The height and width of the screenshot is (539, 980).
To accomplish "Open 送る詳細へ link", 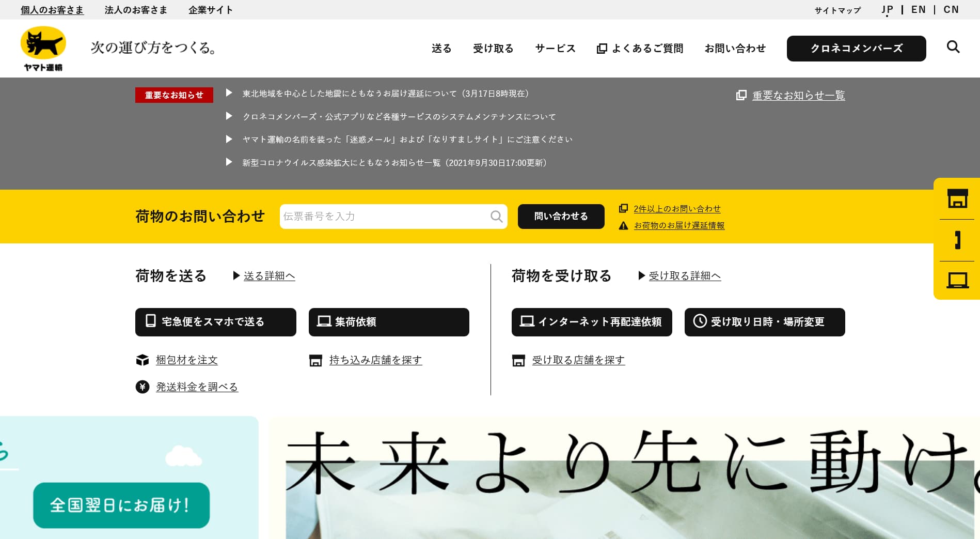I will tap(269, 276).
